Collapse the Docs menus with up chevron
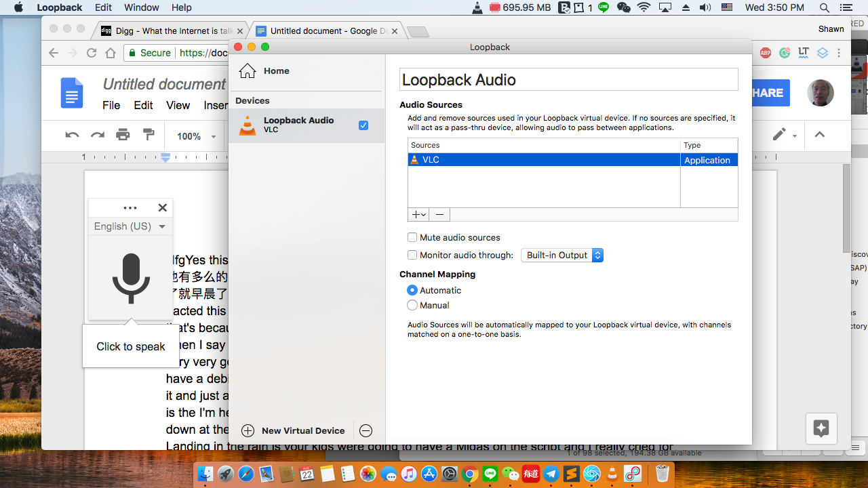The height and width of the screenshot is (488, 868). pos(819,135)
